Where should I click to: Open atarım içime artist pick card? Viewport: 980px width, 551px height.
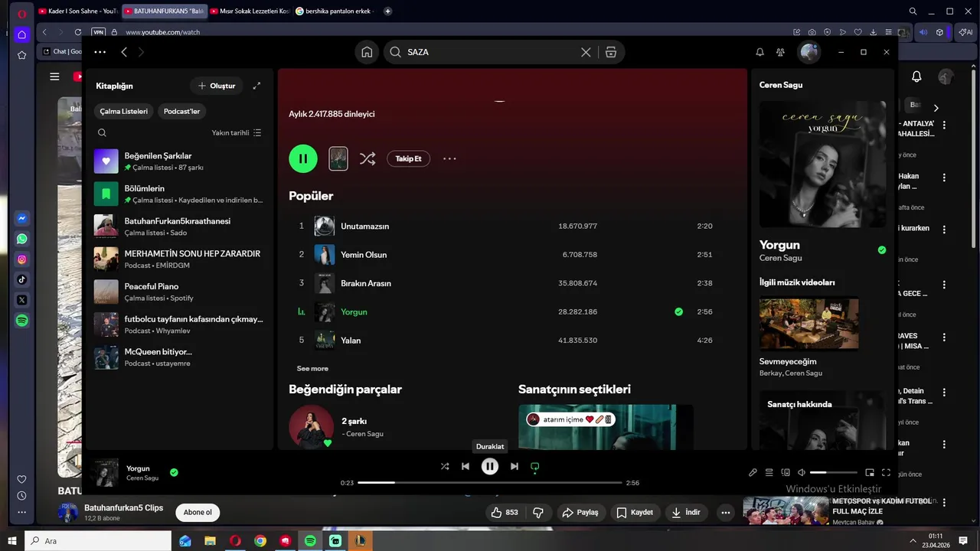click(x=606, y=427)
